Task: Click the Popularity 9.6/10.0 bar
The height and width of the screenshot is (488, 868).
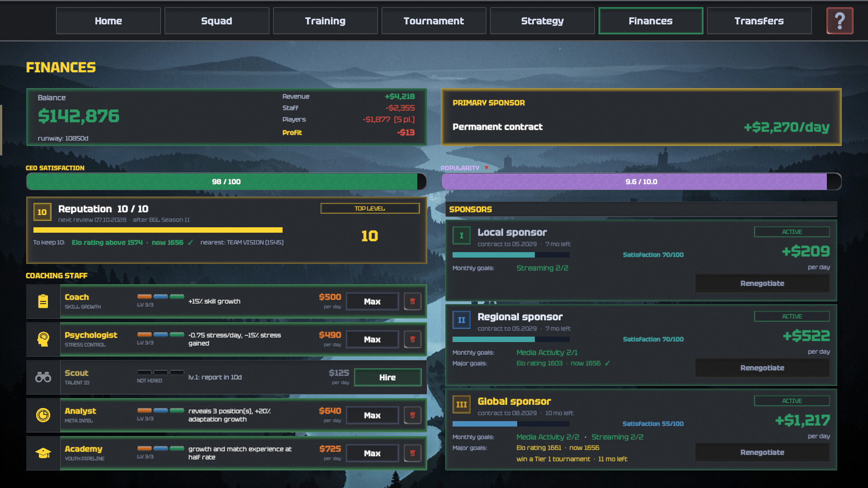Action: tap(642, 182)
